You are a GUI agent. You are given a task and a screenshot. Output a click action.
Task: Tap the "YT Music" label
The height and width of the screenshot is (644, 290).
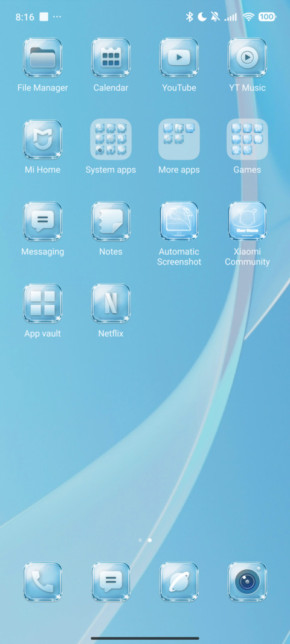247,88
